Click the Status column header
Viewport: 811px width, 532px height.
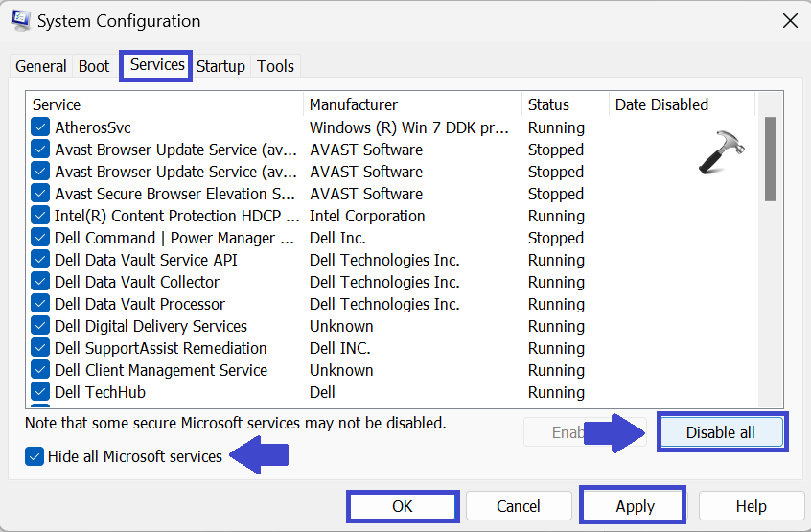tap(564, 104)
